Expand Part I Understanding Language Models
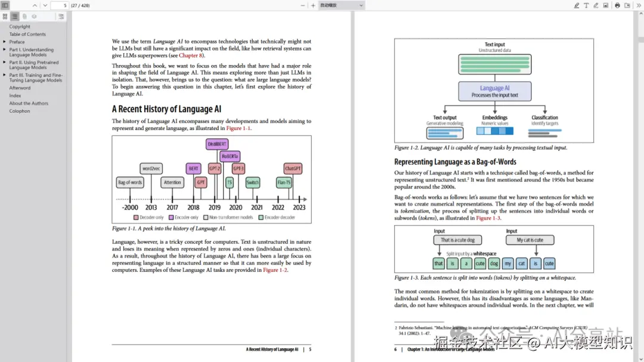The image size is (644, 362). pos(5,49)
